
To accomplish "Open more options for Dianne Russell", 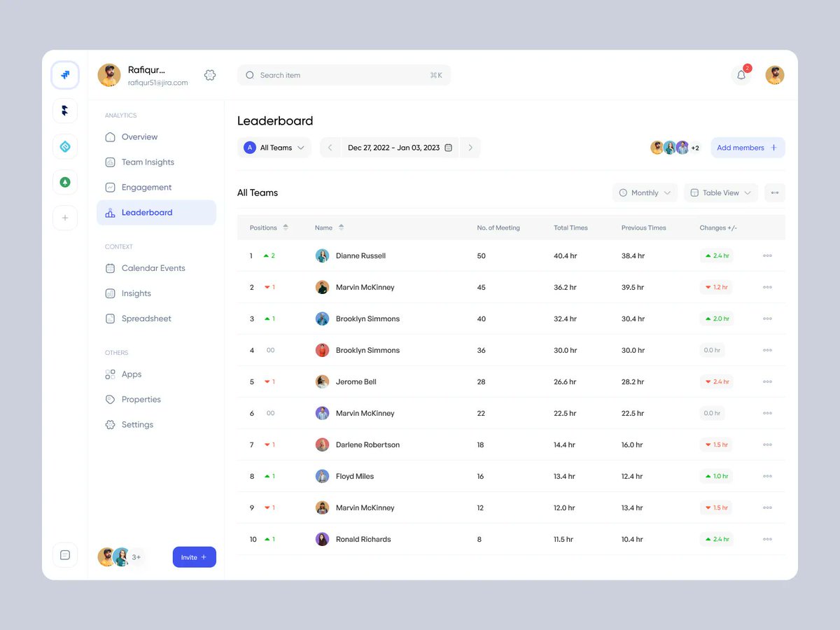I will tap(767, 255).
